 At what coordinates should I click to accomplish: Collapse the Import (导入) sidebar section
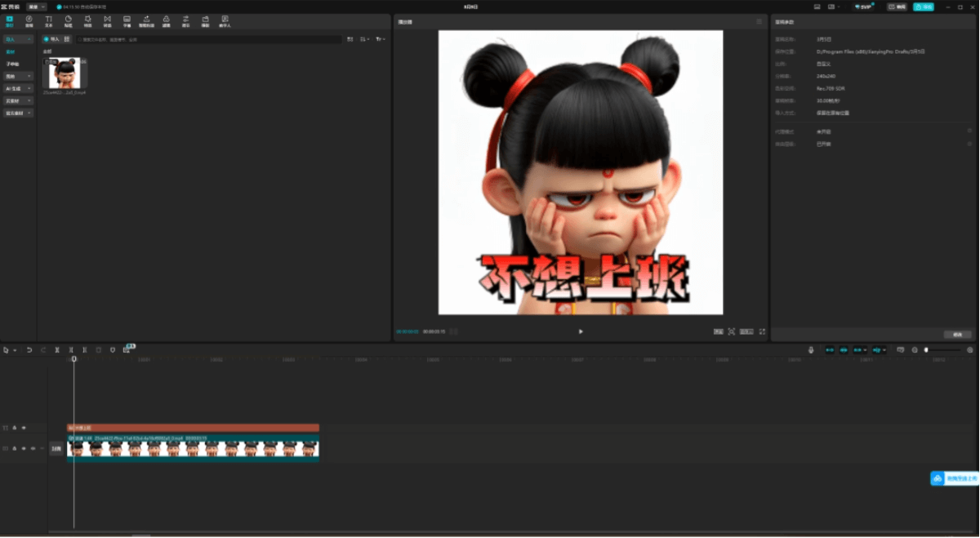pos(18,39)
